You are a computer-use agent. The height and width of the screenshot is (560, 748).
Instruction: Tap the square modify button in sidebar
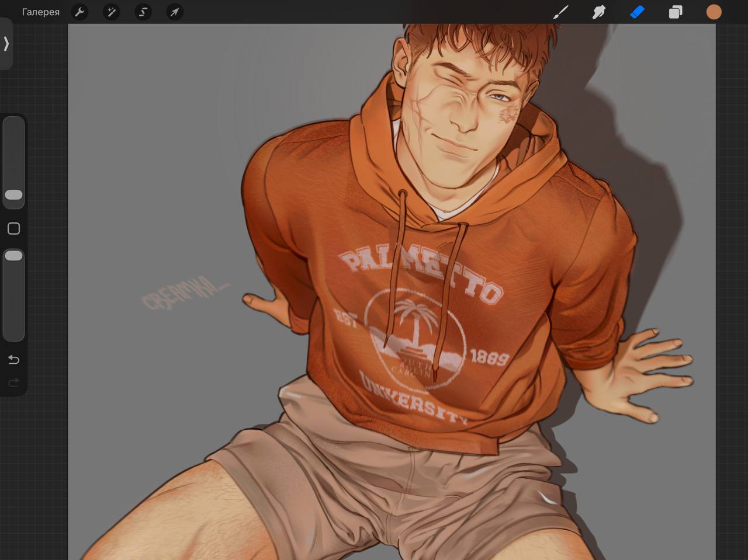click(13, 228)
